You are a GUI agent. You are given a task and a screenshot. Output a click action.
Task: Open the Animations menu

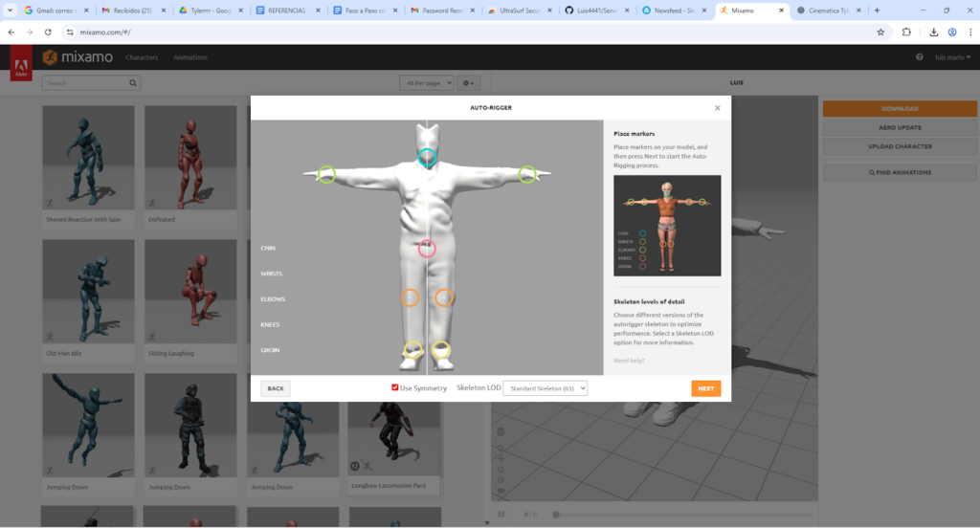190,57
